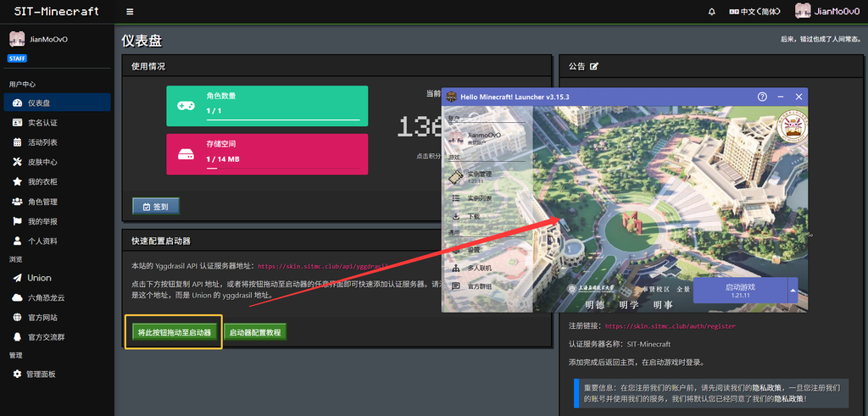Screen dimensions: 868x416
Task: Click the 签到 check-in button
Action: coord(156,207)
